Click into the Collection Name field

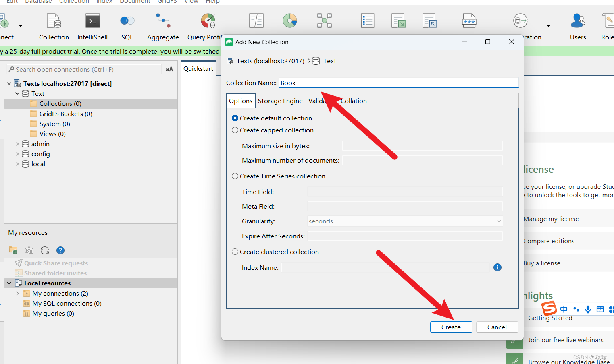[x=399, y=83]
